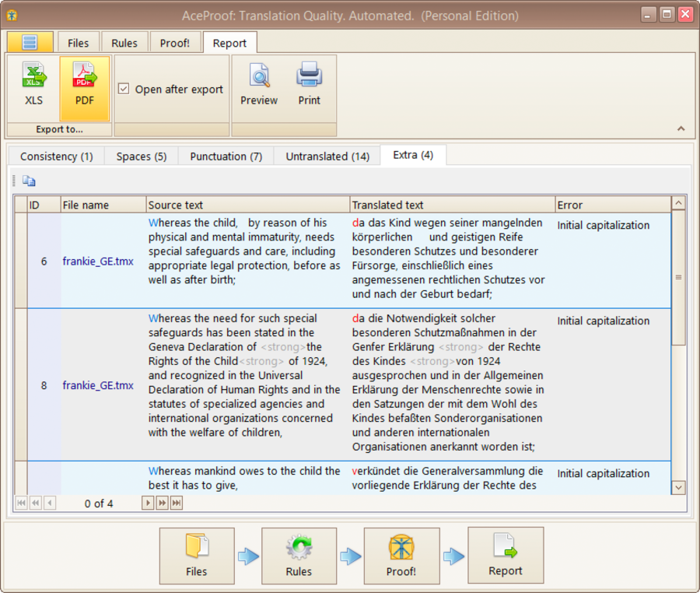Open the Untranslated (14) tab

327,156
